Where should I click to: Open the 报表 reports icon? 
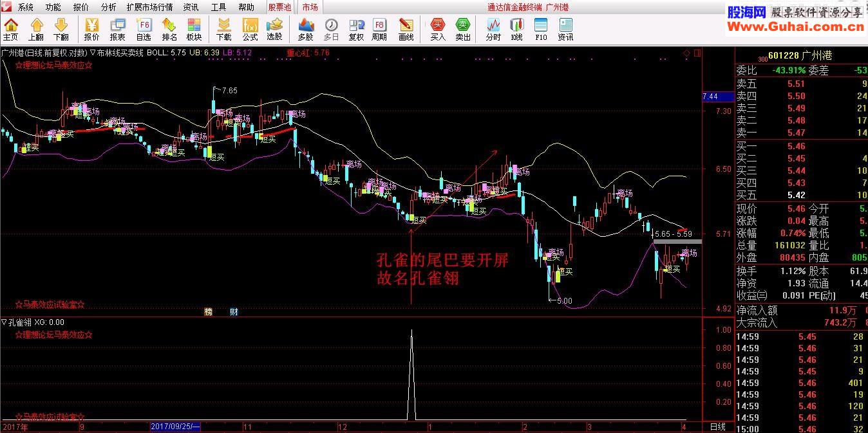pyautogui.click(x=118, y=29)
